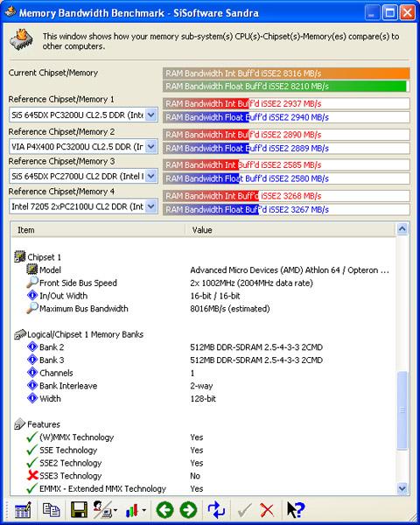
Task: Refresh benchmark with blue arrows icon
Action: click(x=216, y=510)
